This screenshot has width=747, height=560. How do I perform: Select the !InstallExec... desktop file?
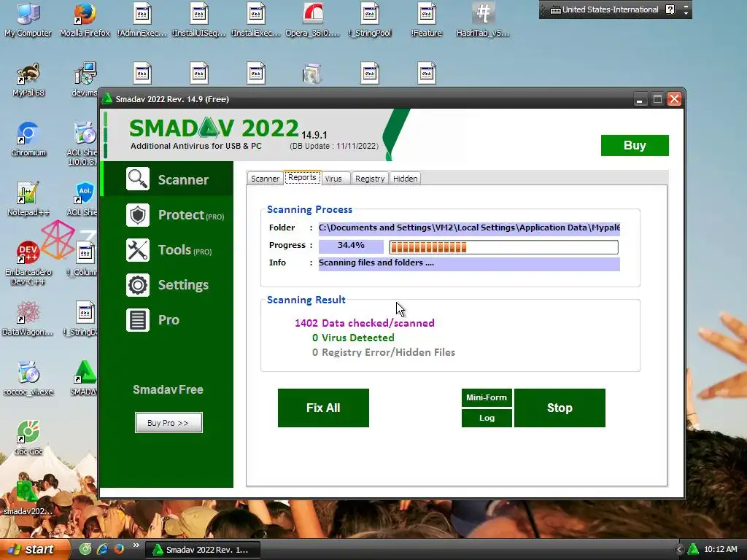(256, 20)
